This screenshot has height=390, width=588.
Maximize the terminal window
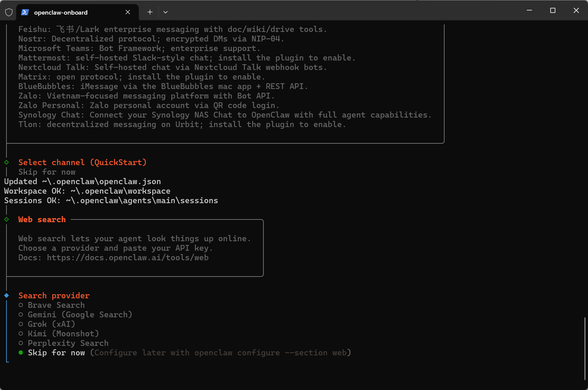[x=553, y=11]
